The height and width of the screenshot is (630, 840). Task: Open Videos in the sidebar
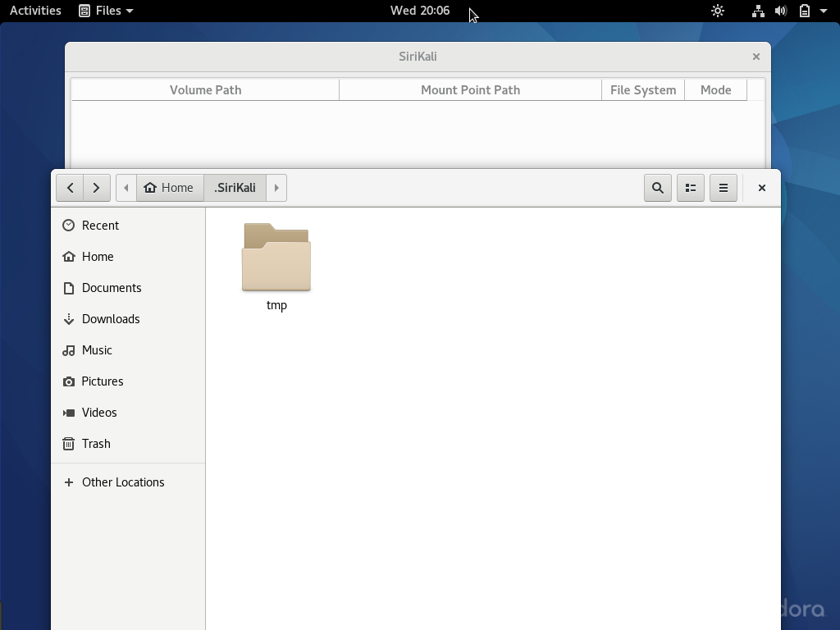129,413
